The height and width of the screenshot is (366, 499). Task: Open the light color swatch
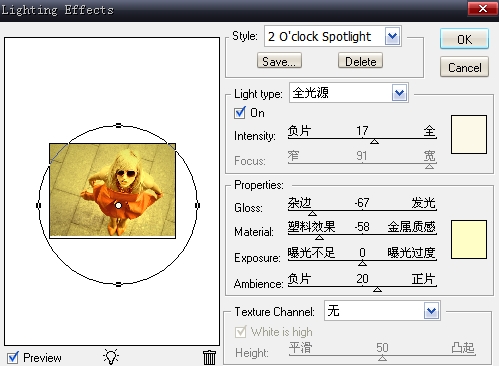(x=469, y=135)
